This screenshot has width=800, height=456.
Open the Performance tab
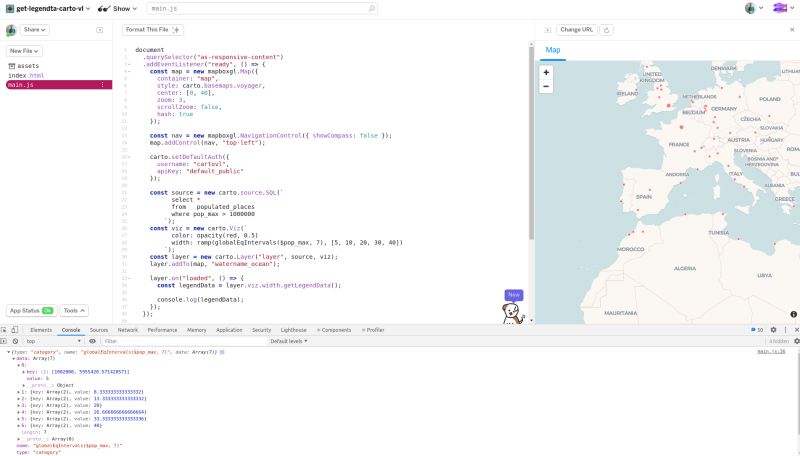(162, 330)
